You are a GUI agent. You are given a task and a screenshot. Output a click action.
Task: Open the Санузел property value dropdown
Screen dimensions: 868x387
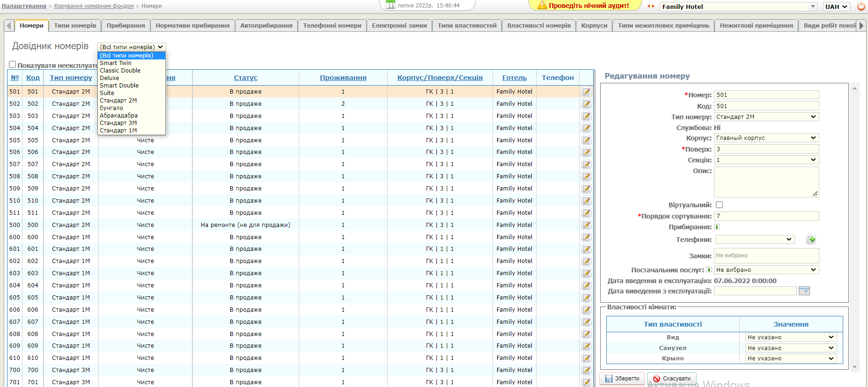(790, 348)
